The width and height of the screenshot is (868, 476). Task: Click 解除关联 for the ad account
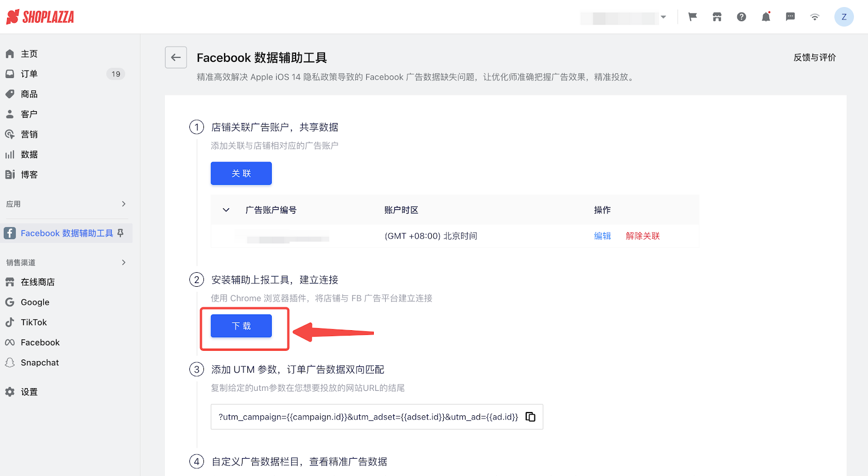pyautogui.click(x=643, y=236)
